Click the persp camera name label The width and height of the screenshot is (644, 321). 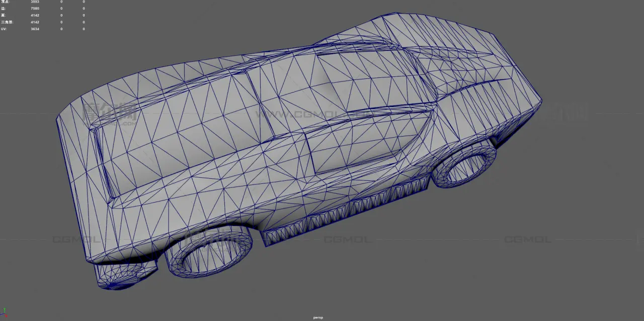point(317,317)
